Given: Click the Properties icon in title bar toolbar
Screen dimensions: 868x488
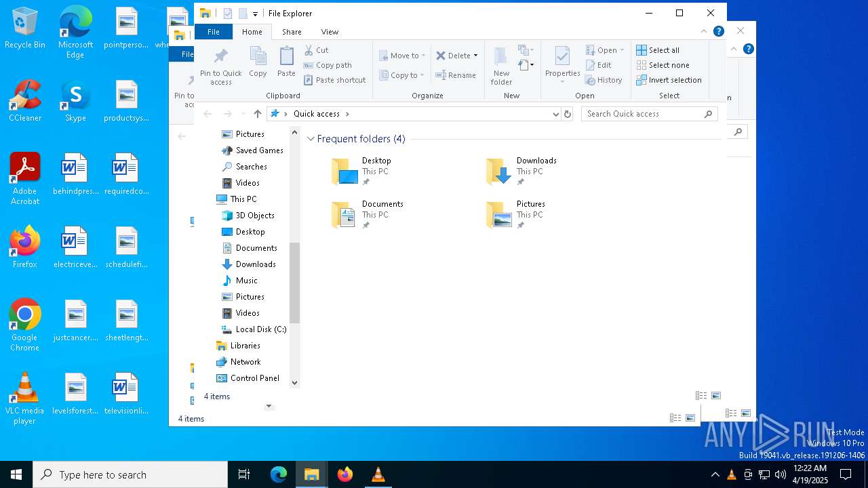Looking at the screenshot, I should point(228,14).
